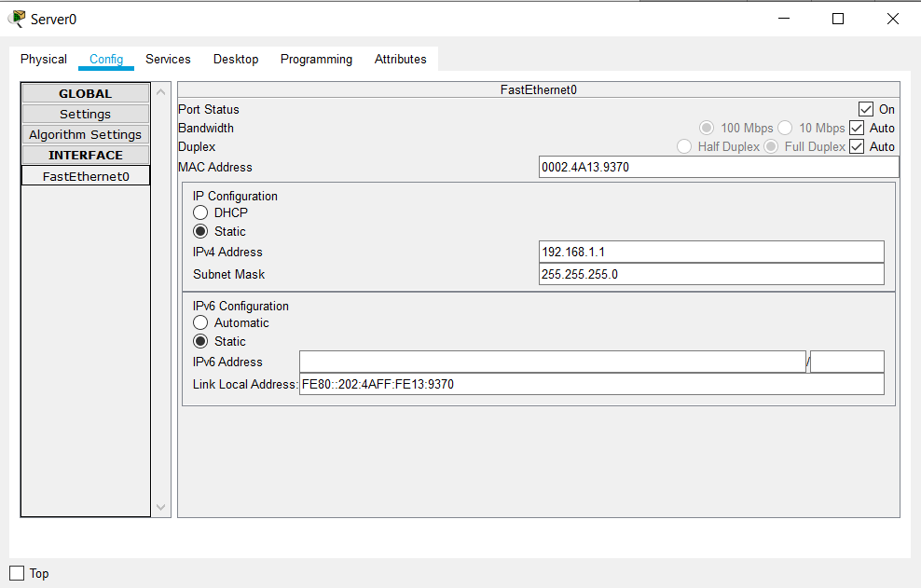Open the Physical tab
This screenshot has width=921, height=588.
point(44,60)
